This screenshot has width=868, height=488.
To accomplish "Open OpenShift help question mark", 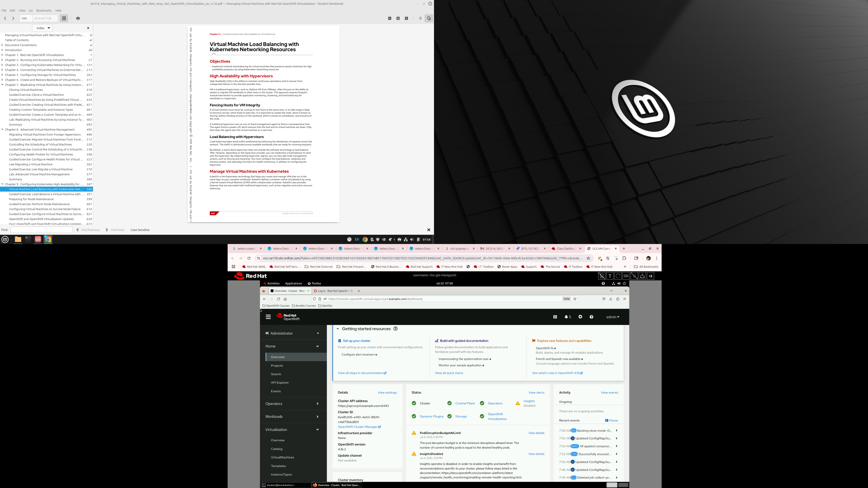I will coord(591,317).
